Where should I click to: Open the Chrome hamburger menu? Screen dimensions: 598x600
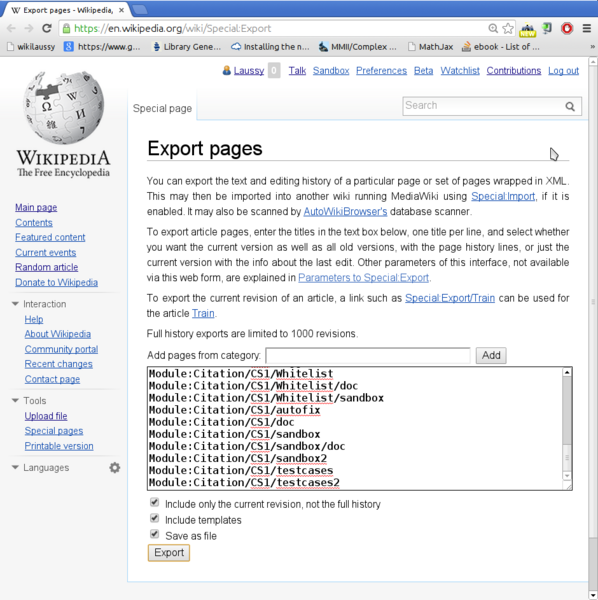pyautogui.click(x=587, y=28)
